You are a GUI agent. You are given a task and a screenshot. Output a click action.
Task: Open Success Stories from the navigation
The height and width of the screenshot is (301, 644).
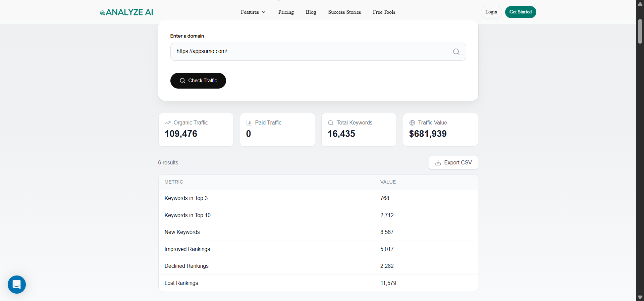pos(344,12)
